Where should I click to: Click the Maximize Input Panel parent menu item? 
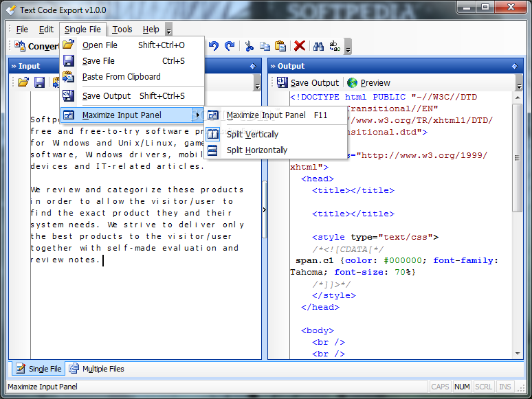[133, 115]
